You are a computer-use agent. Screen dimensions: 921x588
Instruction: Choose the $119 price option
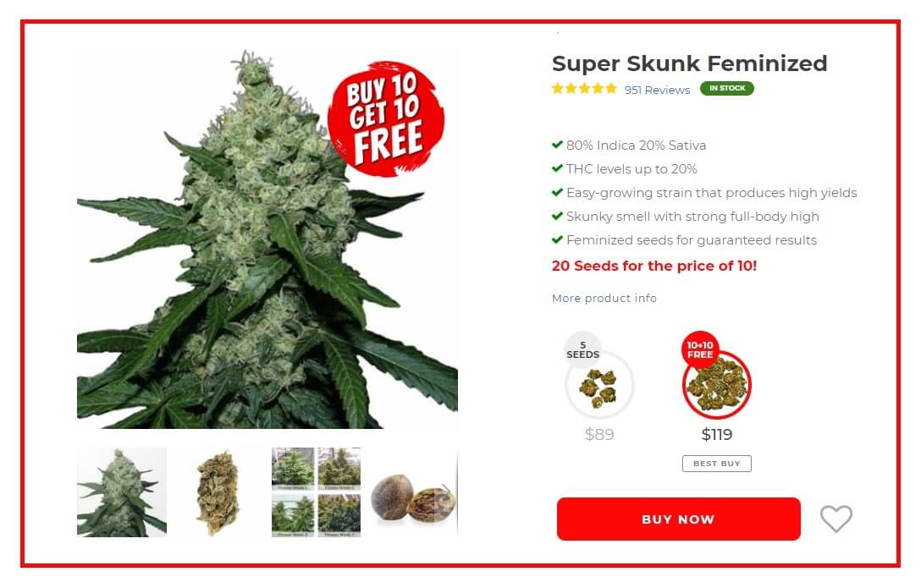pyautogui.click(x=717, y=434)
